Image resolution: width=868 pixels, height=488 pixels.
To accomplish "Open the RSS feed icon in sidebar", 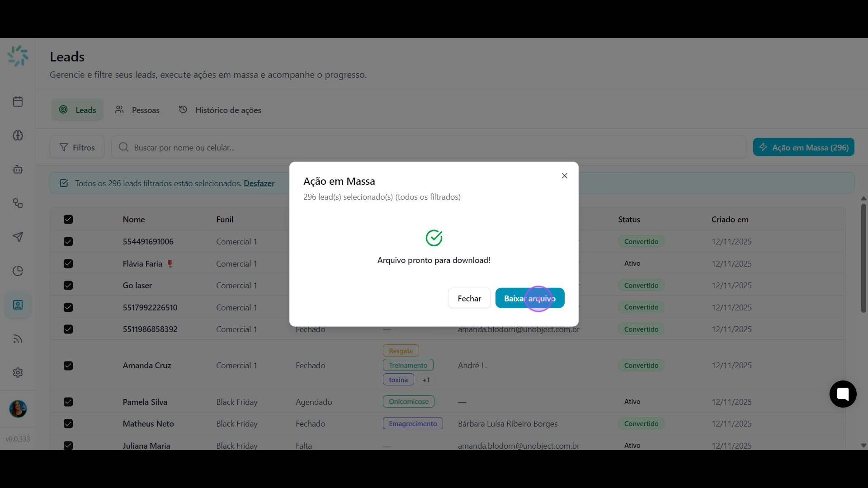I will 18,339.
